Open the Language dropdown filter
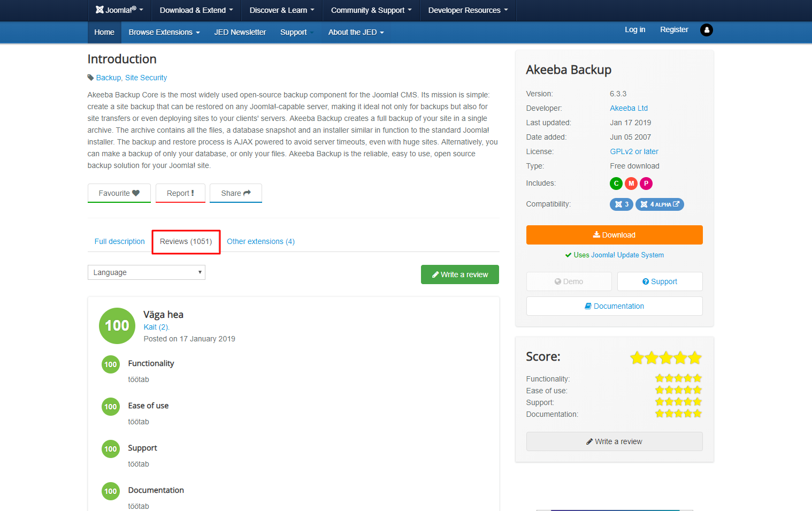This screenshot has width=812, height=511. click(x=146, y=272)
